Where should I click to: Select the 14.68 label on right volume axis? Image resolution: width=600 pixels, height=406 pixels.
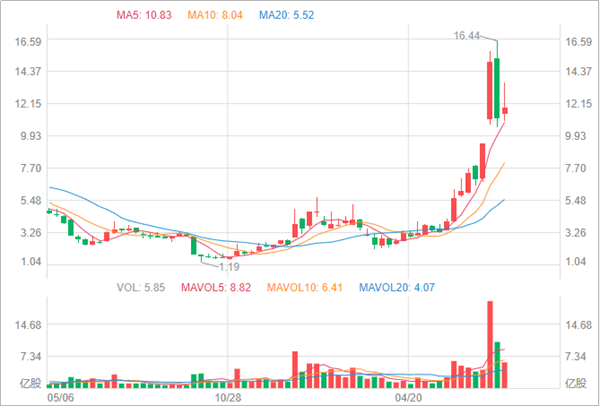(579, 325)
